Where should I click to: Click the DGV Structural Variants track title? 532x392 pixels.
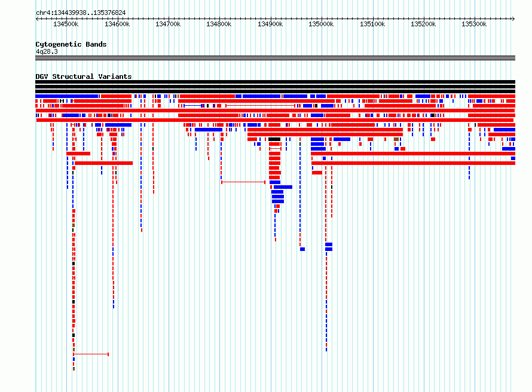tap(84, 76)
